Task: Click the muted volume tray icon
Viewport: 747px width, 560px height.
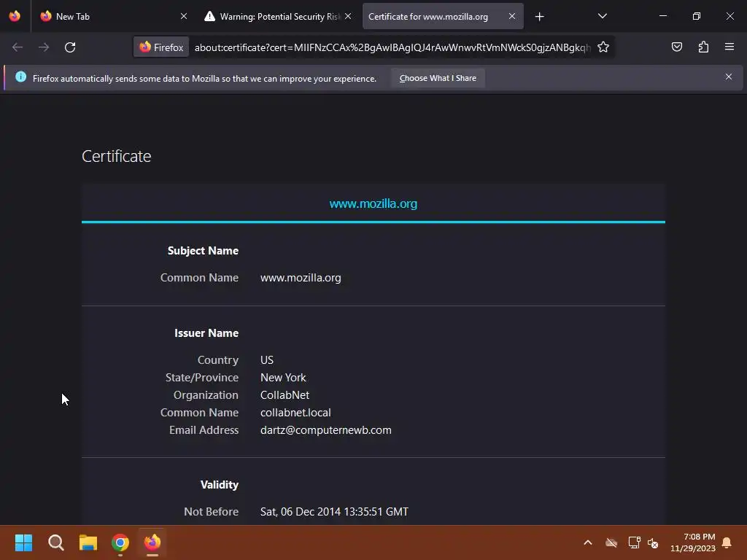Action: pos(653,542)
